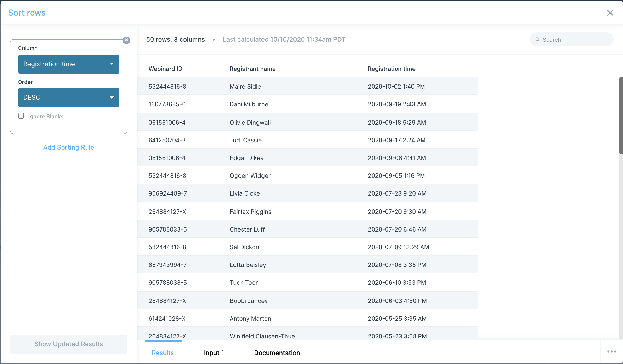Switch to the Results tab
Screen dimensions: 623x364
pyautogui.click(x=163, y=353)
